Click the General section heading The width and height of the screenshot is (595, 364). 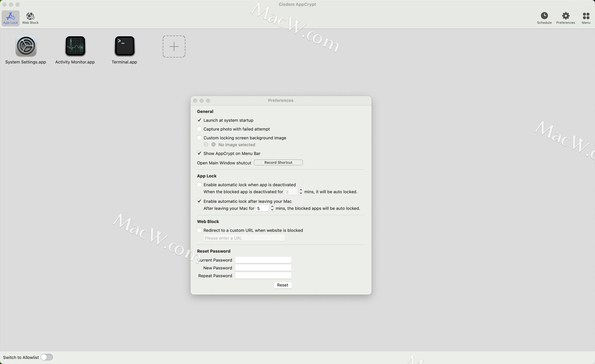205,112
